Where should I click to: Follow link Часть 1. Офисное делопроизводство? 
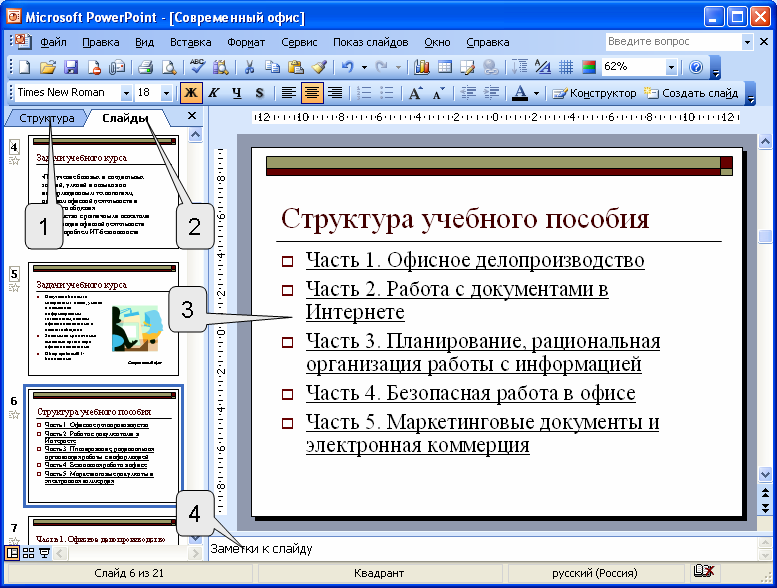(475, 260)
